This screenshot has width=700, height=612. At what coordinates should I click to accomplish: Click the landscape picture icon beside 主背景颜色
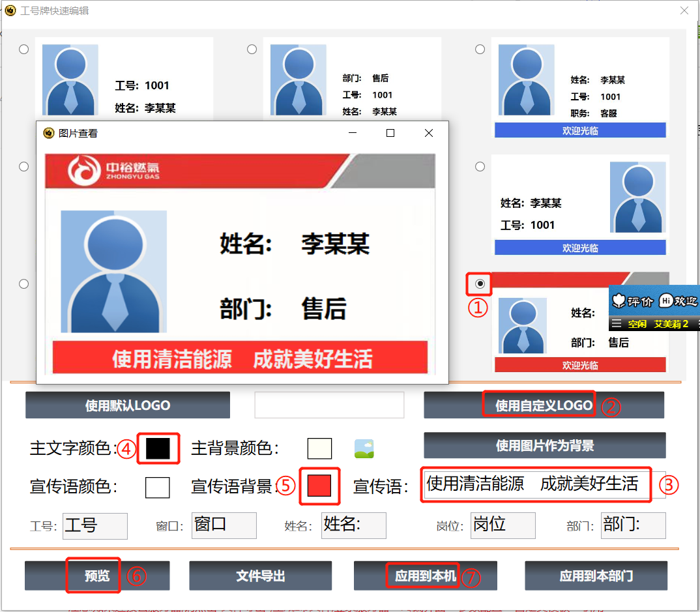tap(364, 448)
